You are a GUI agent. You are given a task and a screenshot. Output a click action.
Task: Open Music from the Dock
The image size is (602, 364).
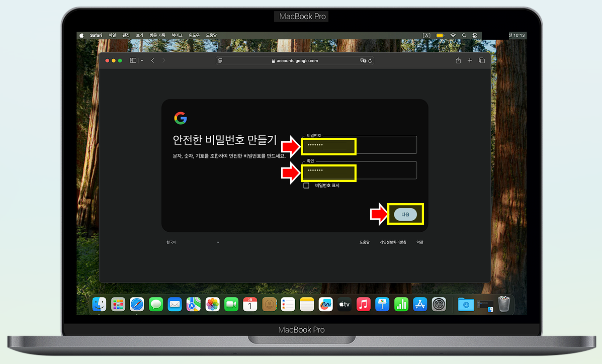tap(363, 305)
